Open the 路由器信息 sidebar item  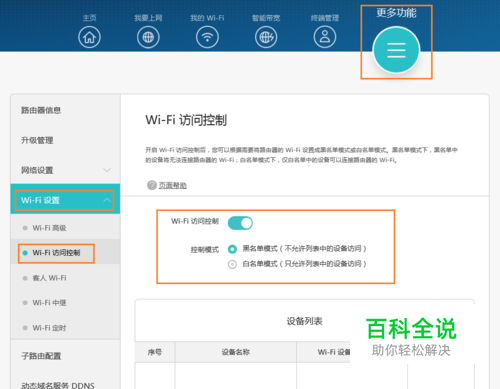pyautogui.click(x=41, y=110)
